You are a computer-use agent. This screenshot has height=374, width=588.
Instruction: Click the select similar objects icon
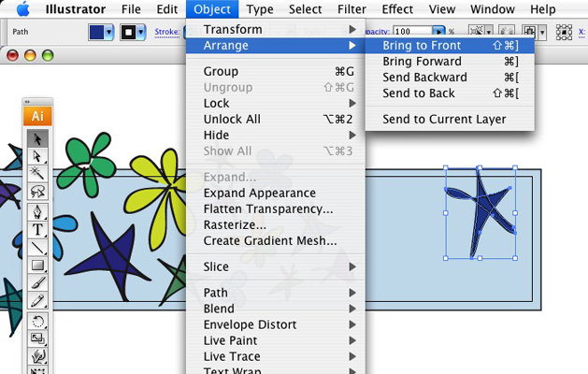point(476,32)
